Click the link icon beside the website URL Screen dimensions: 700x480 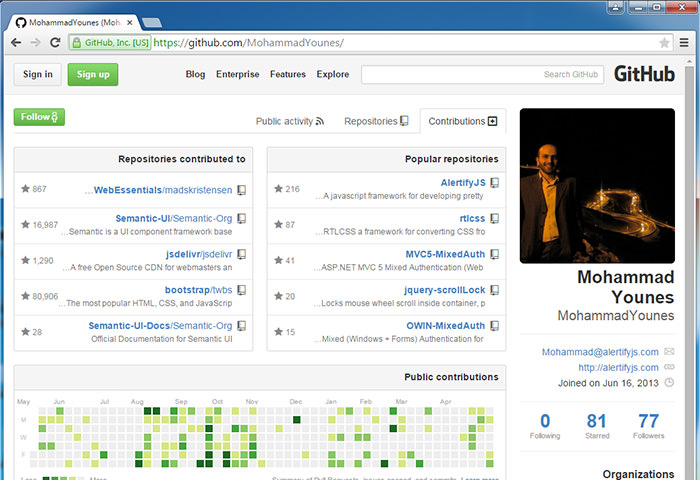tap(669, 367)
